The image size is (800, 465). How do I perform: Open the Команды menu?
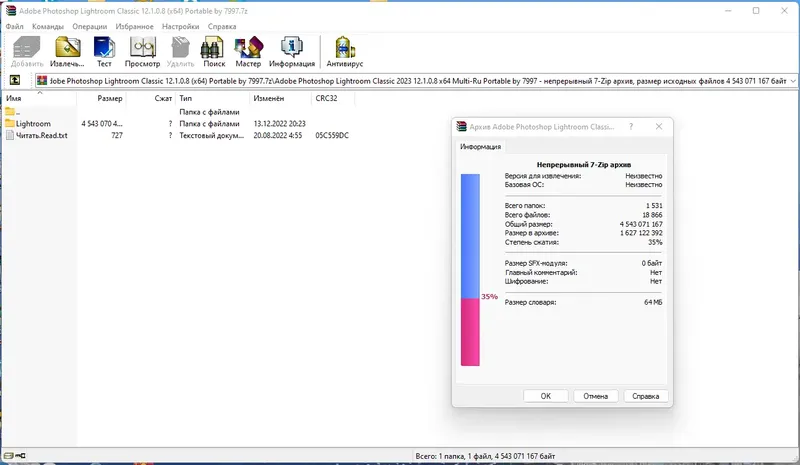[x=47, y=26]
